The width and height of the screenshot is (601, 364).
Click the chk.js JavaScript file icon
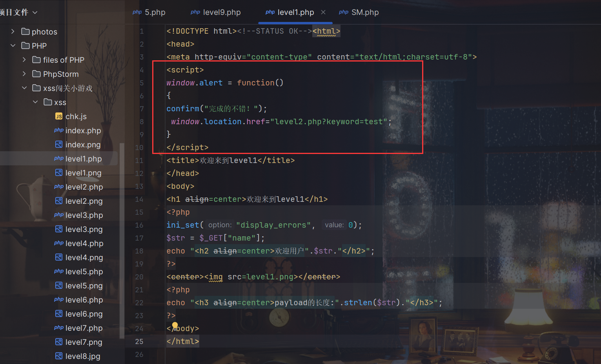59,116
